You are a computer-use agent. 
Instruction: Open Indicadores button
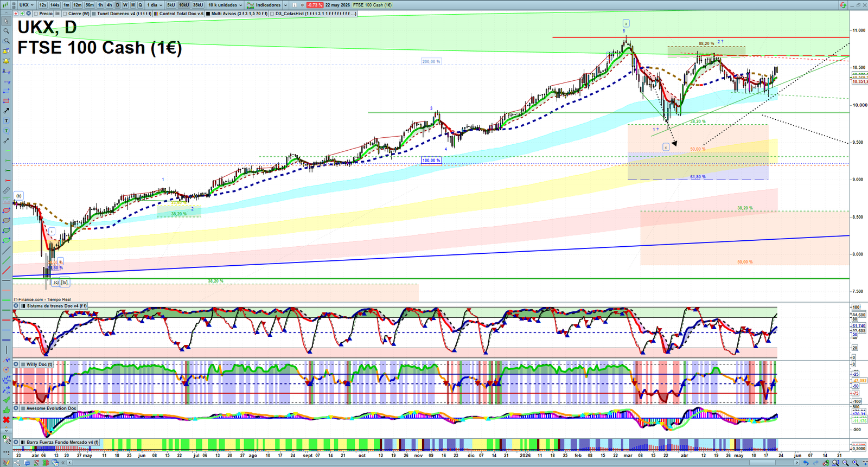click(264, 5)
